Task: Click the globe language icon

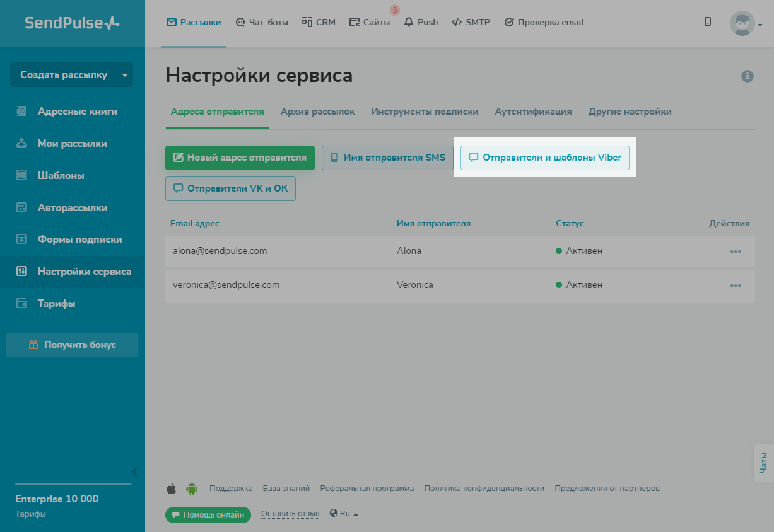Action: pyautogui.click(x=334, y=513)
